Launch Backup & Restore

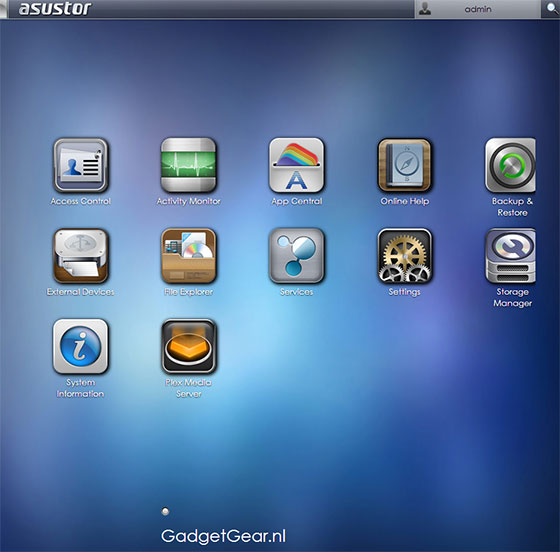click(510, 165)
